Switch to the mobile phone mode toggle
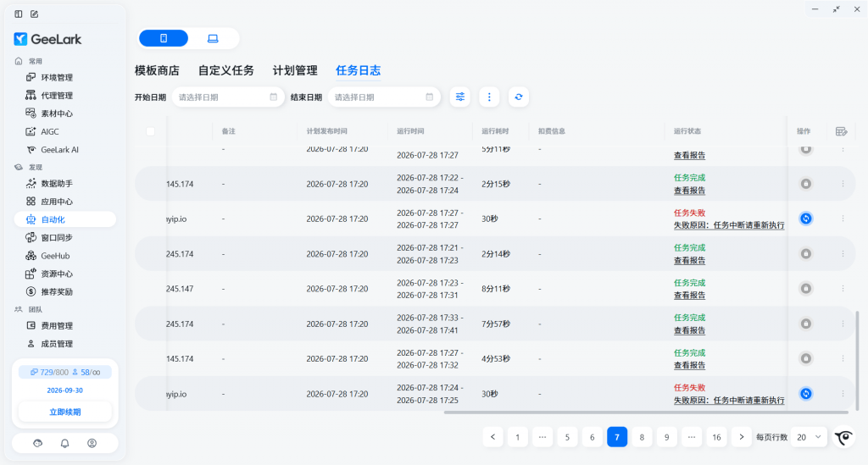Image resolution: width=868 pixels, height=465 pixels. 164,38
